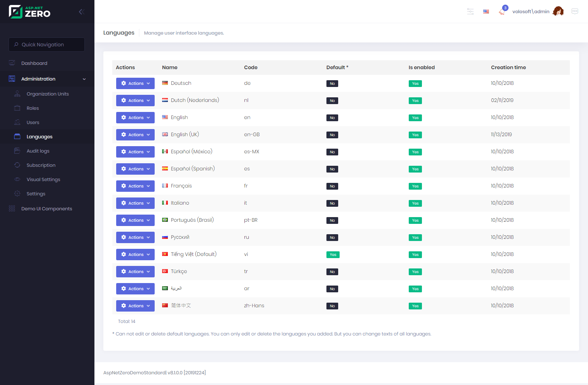Click the ASP.NET Zero logo
588x385 pixels.
coord(30,12)
